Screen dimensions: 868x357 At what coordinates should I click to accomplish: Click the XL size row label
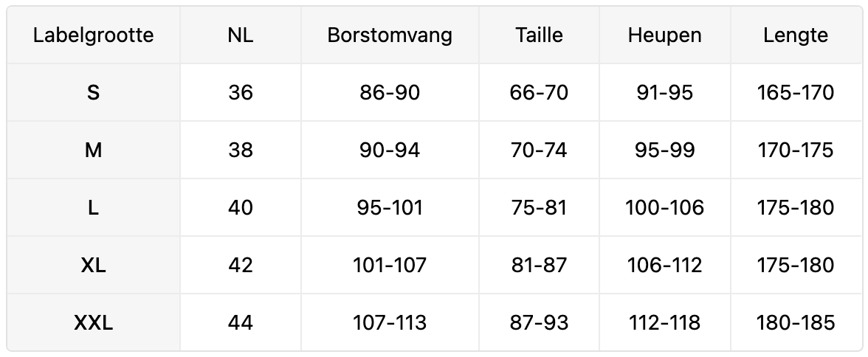pyautogui.click(x=94, y=266)
